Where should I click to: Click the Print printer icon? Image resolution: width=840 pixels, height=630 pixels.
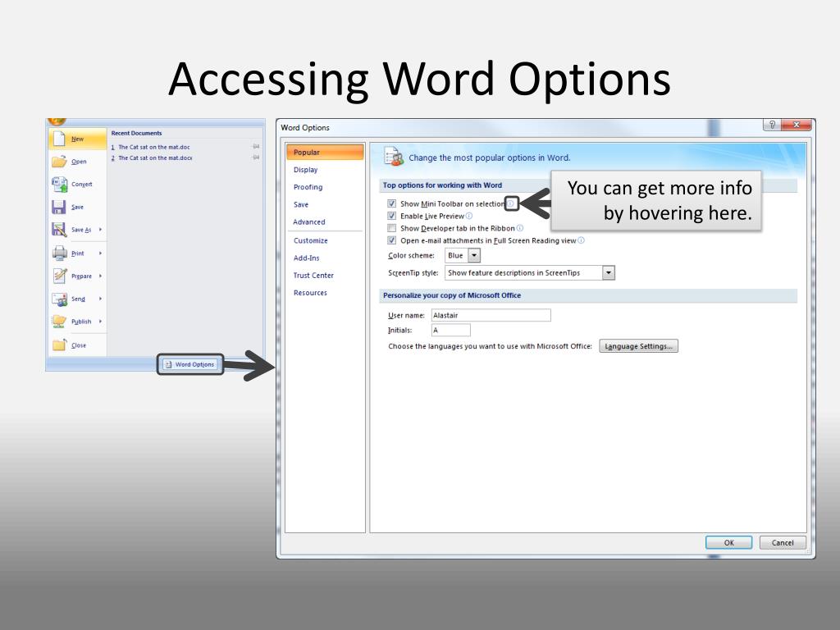[59, 253]
